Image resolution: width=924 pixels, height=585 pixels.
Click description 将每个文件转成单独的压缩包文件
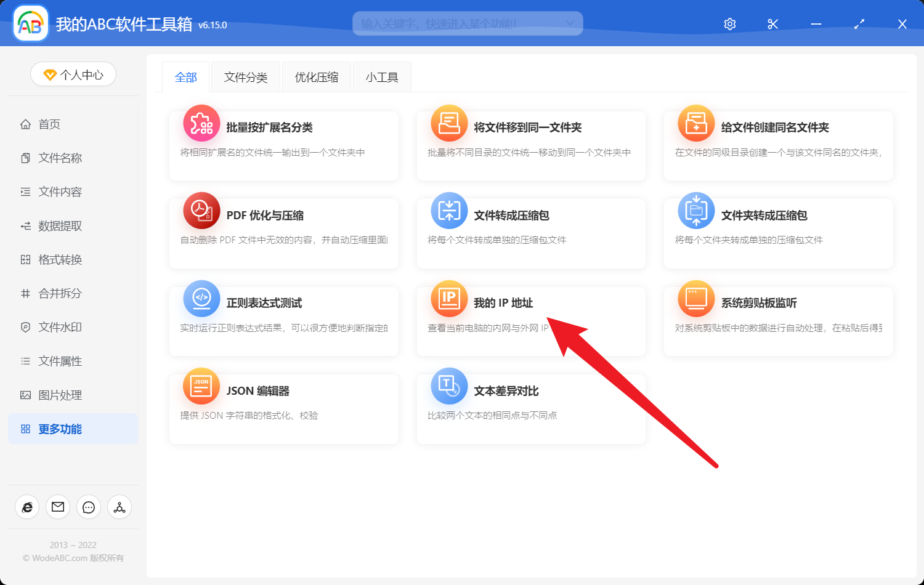point(497,240)
